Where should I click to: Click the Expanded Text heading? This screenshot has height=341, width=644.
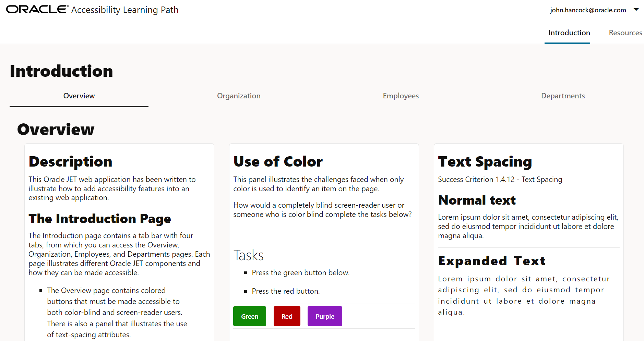492,261
